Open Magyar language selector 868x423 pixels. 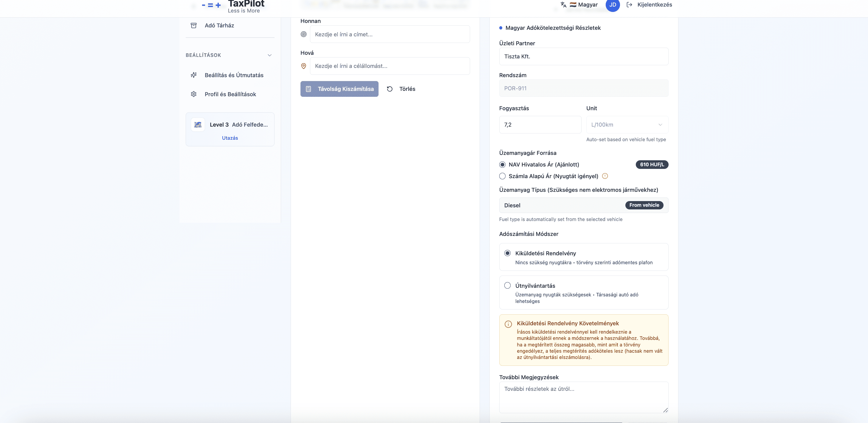[584, 5]
